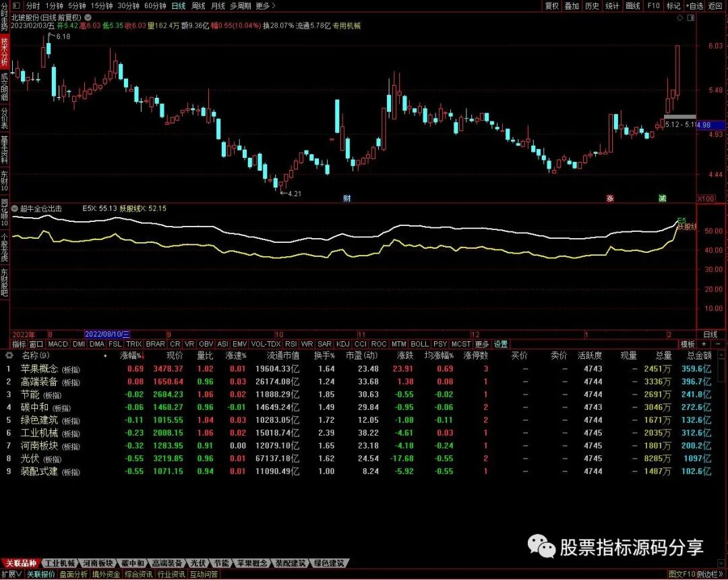
Task: Click the 叠加 overlay button
Action: pos(572,5)
